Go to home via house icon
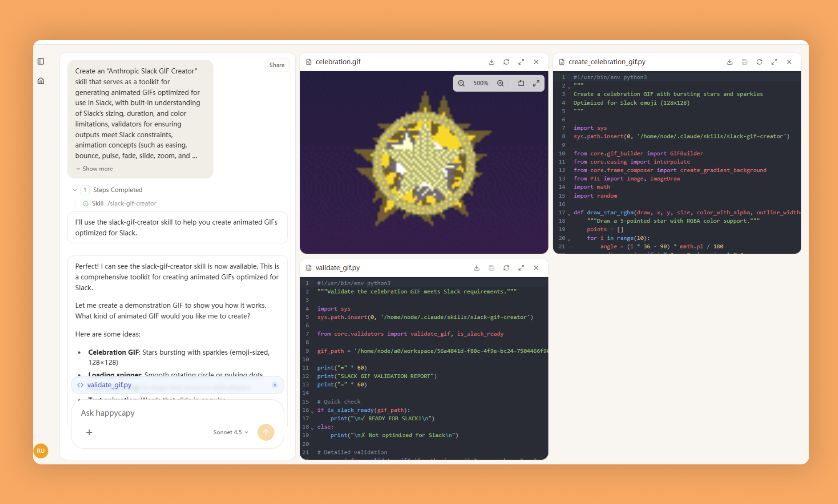The height and width of the screenshot is (504, 838). point(41,81)
